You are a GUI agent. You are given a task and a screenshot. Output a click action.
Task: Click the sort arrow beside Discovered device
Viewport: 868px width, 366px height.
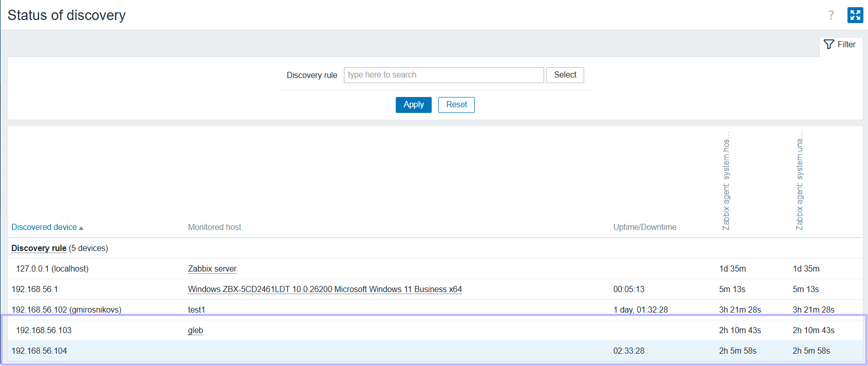coord(81,228)
